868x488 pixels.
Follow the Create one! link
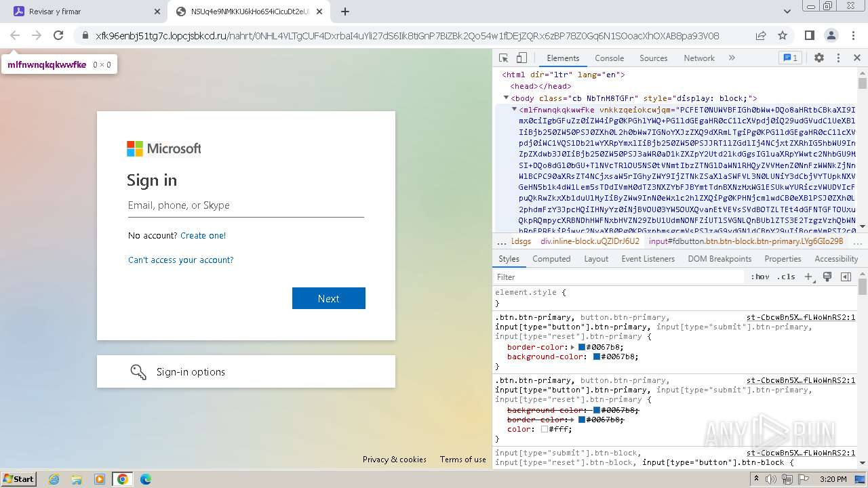tap(203, 235)
